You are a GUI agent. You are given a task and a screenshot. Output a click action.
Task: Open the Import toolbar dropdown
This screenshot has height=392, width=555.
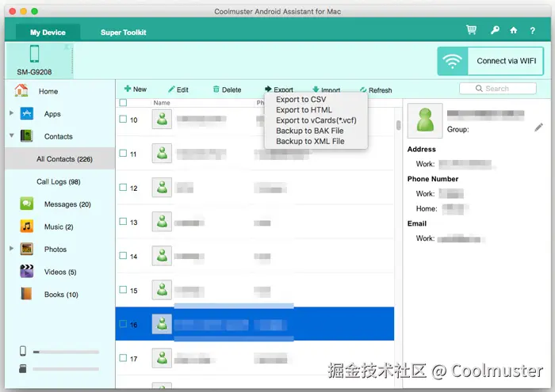click(327, 89)
